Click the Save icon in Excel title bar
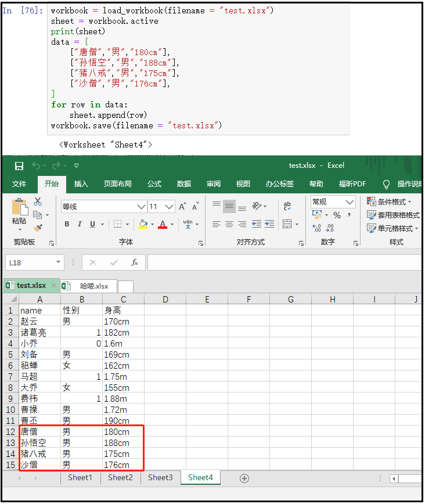425x504 pixels. (19, 166)
